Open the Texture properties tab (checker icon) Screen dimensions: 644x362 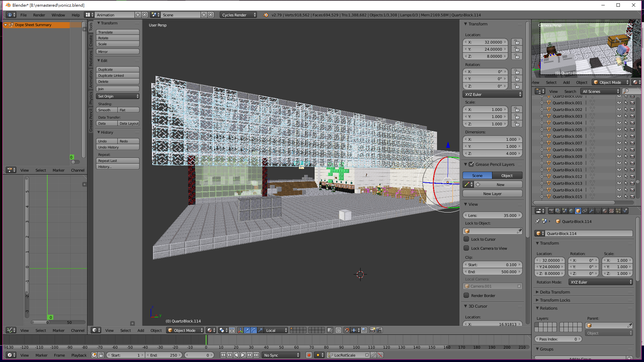(611, 211)
